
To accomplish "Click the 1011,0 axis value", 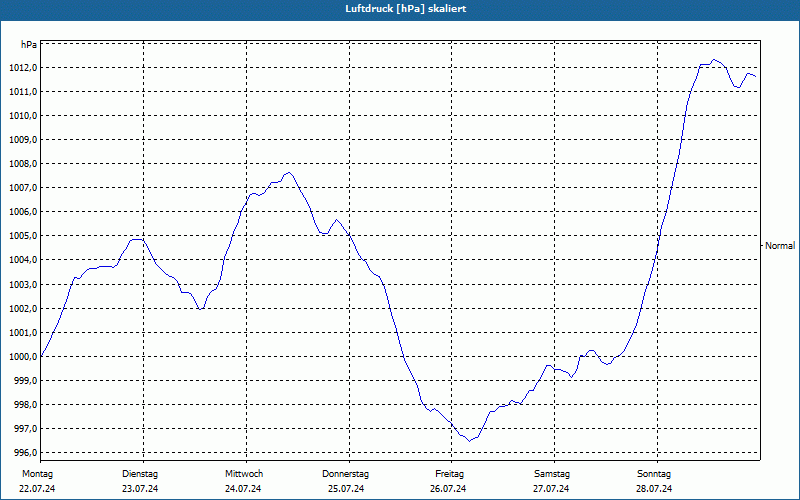I will point(23,92).
